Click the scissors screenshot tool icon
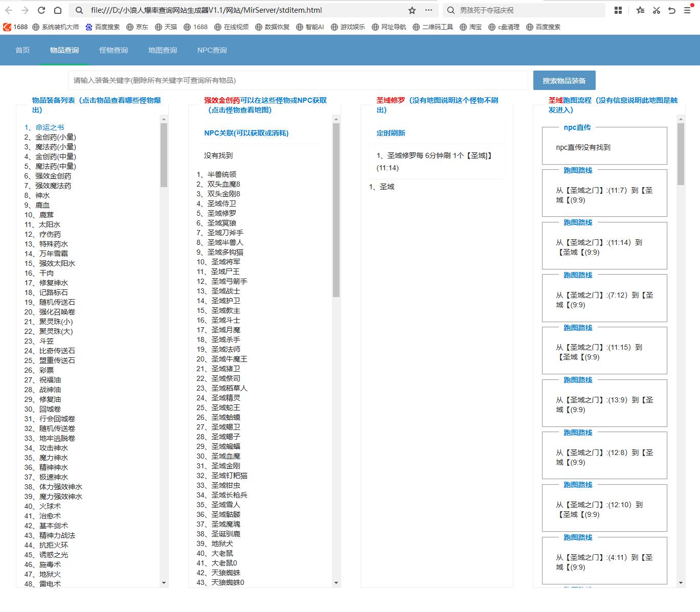Screen dimensions: 700x612 click(657, 10)
